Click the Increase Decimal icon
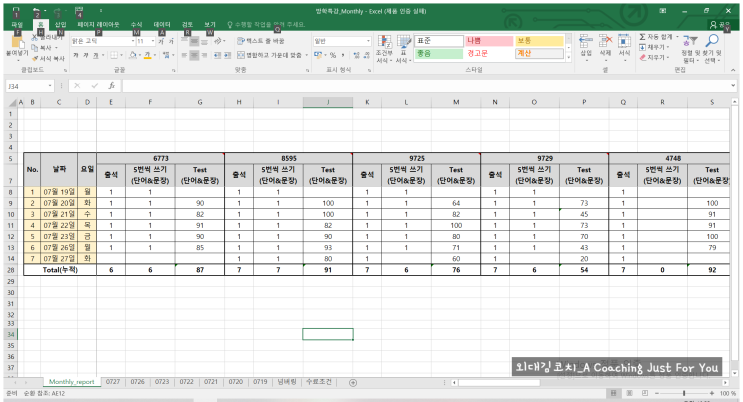The height and width of the screenshot is (402, 743). (356, 55)
